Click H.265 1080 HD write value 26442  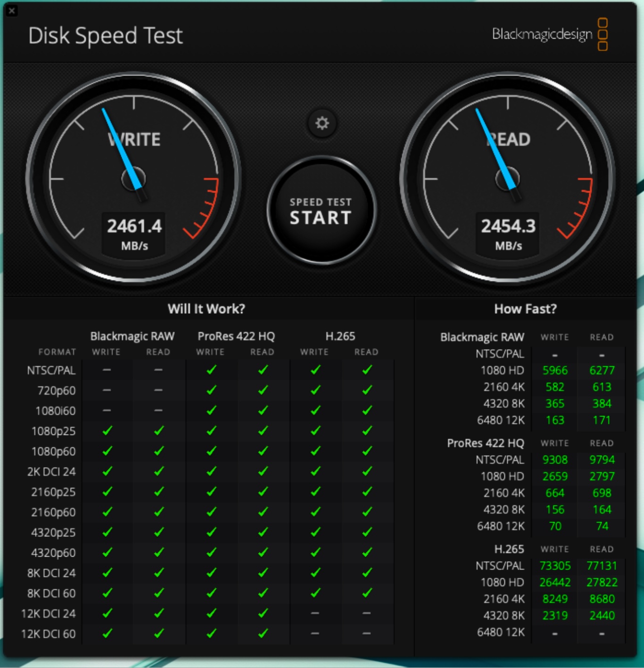[x=555, y=582]
